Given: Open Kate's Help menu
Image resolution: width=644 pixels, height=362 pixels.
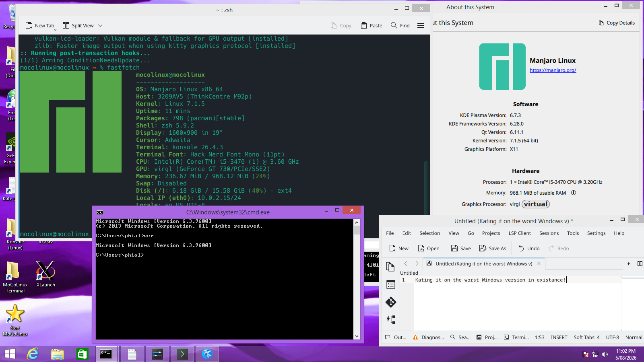Looking at the screenshot, I should (619, 233).
